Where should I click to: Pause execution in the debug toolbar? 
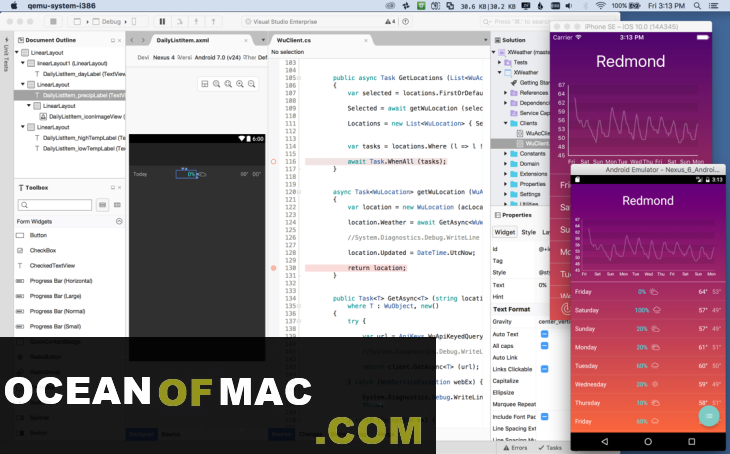click(x=162, y=21)
